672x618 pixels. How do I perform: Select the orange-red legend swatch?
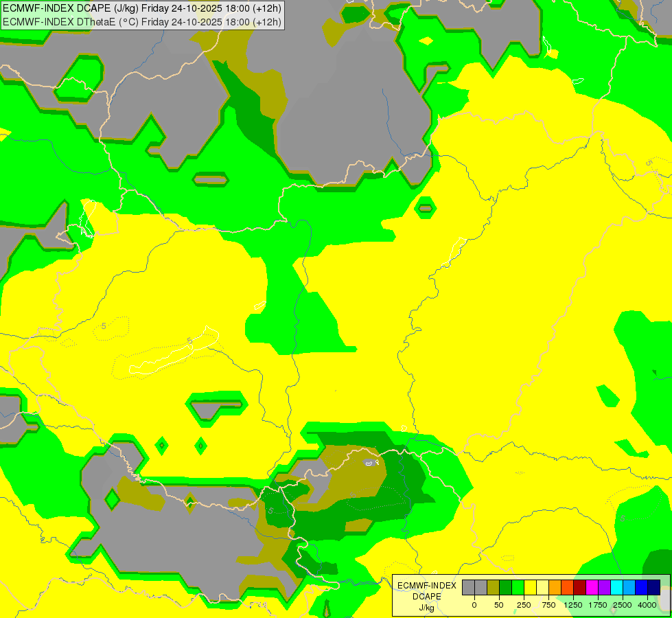(x=568, y=587)
